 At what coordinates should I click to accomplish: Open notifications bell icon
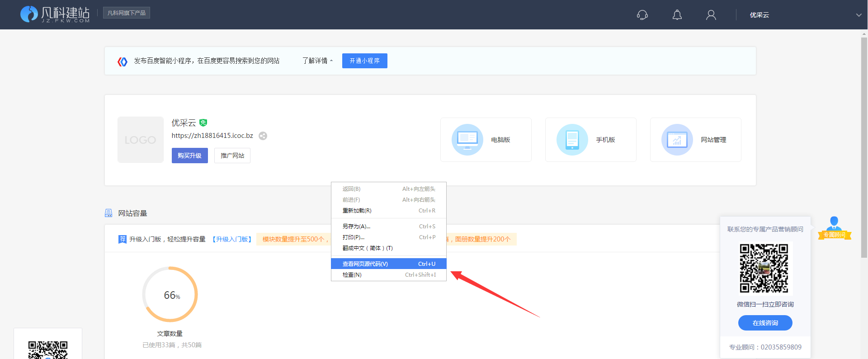(677, 15)
